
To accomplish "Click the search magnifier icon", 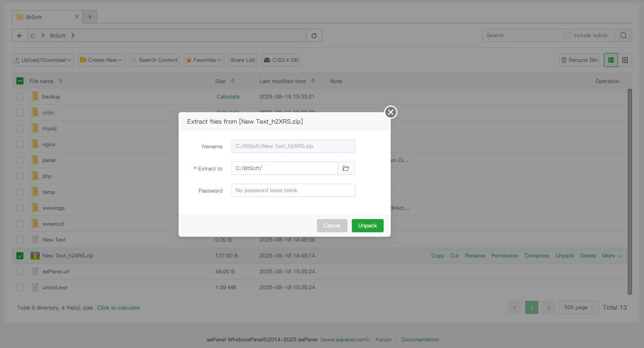I will (x=623, y=35).
